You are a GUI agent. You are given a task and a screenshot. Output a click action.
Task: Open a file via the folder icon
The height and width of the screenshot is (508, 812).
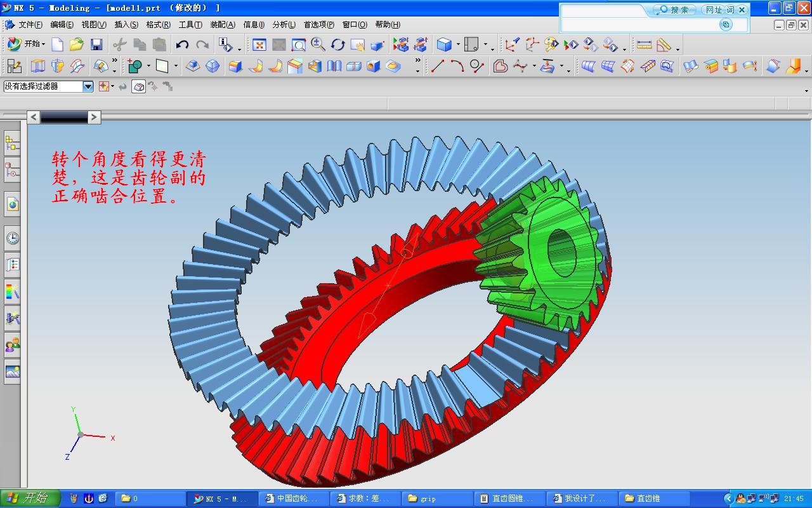pyautogui.click(x=77, y=44)
